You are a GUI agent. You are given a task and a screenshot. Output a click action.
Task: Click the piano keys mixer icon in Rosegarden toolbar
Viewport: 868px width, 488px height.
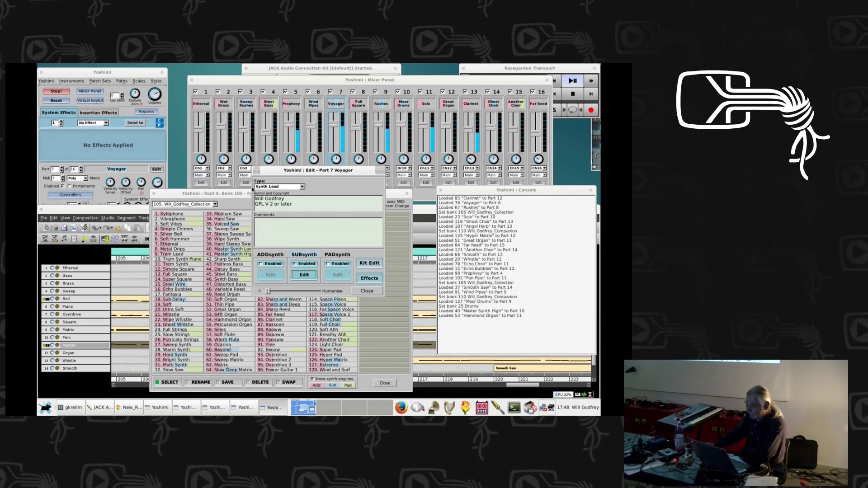click(124, 239)
